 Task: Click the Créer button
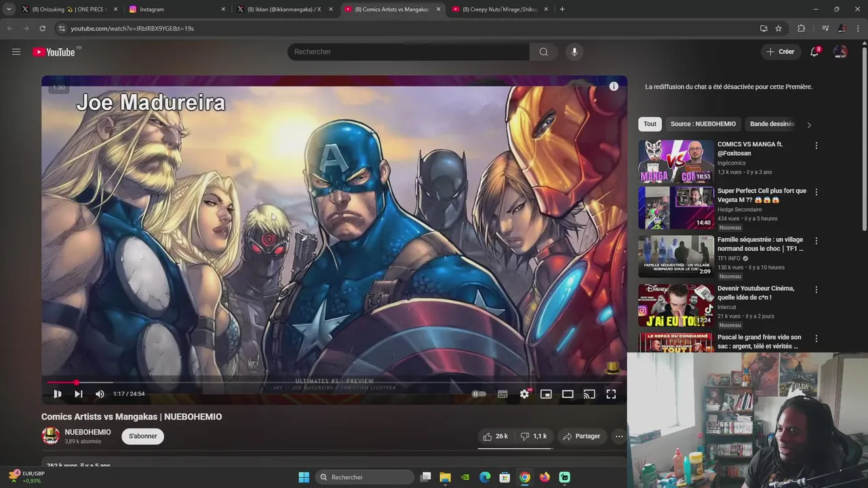pyautogui.click(x=780, y=52)
